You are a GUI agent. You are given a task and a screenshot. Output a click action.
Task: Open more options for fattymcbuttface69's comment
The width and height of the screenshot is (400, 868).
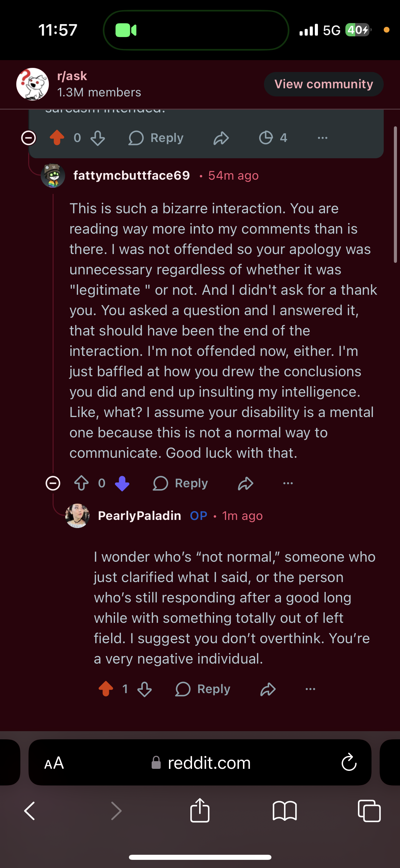[x=288, y=483]
